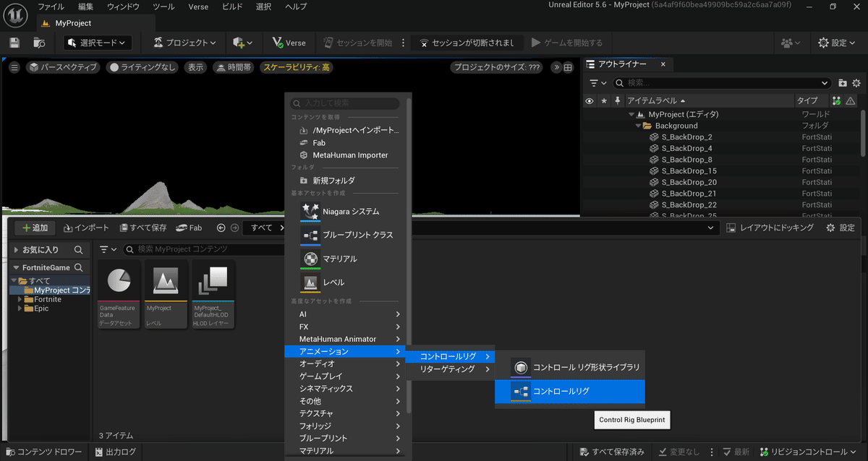Open the 出力ログ button
This screenshot has height=461, width=868.
point(116,452)
